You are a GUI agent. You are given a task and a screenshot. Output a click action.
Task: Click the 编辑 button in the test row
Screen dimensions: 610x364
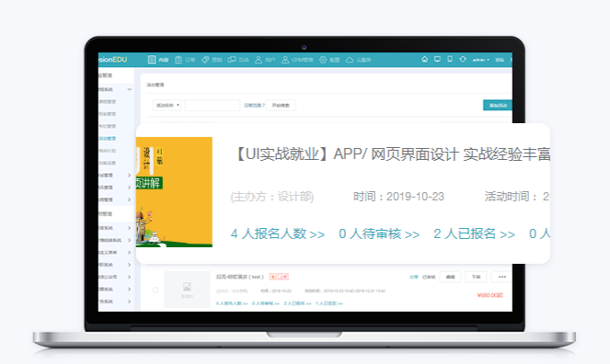(x=450, y=277)
